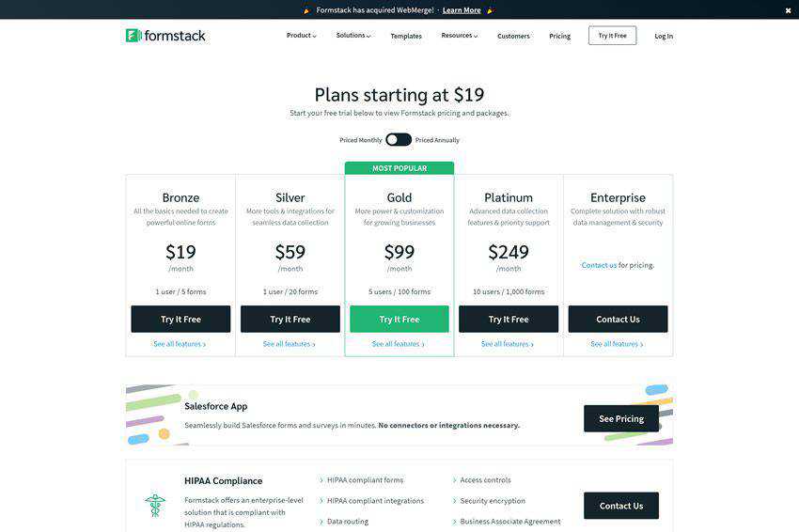Open the Customers menu item
Screen dimensions: 799x532
[513, 36]
